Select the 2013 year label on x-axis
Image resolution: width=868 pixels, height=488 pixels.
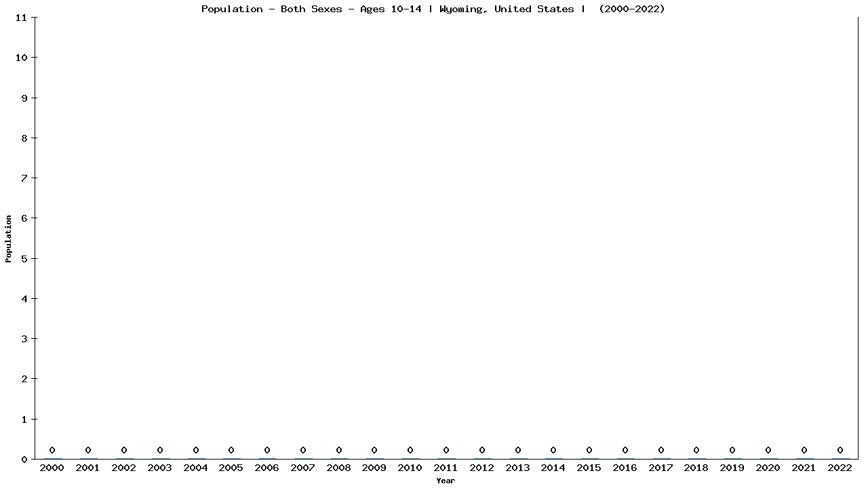click(518, 468)
